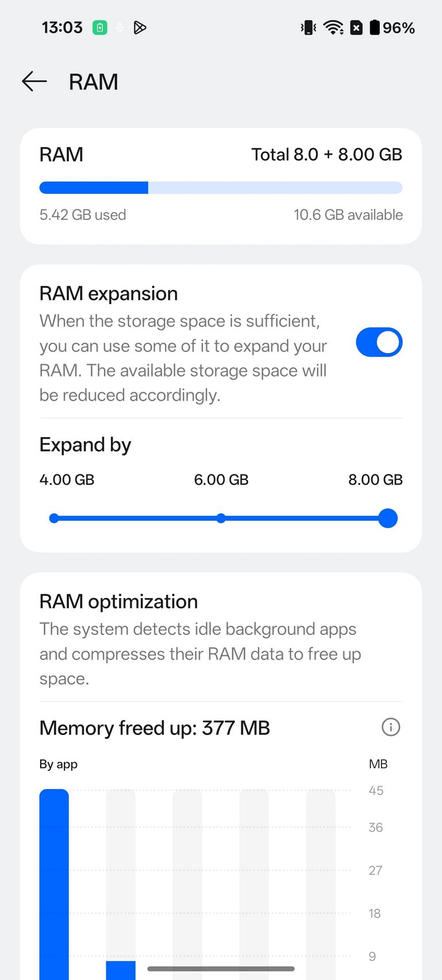Image resolution: width=442 pixels, height=980 pixels.
Task: Select the 4.00 GB label
Action: [x=67, y=480]
